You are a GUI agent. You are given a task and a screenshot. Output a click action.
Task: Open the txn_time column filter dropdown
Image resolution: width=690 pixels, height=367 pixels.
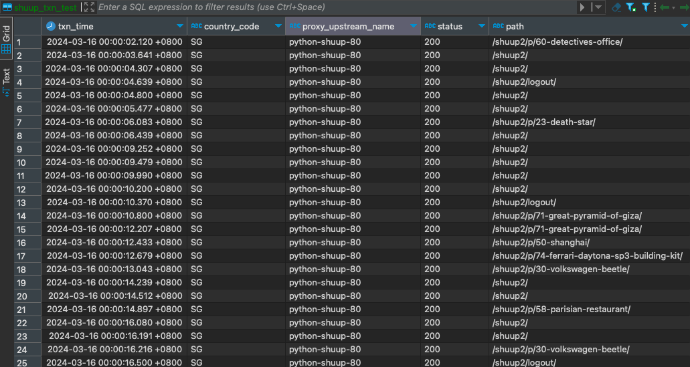point(180,26)
